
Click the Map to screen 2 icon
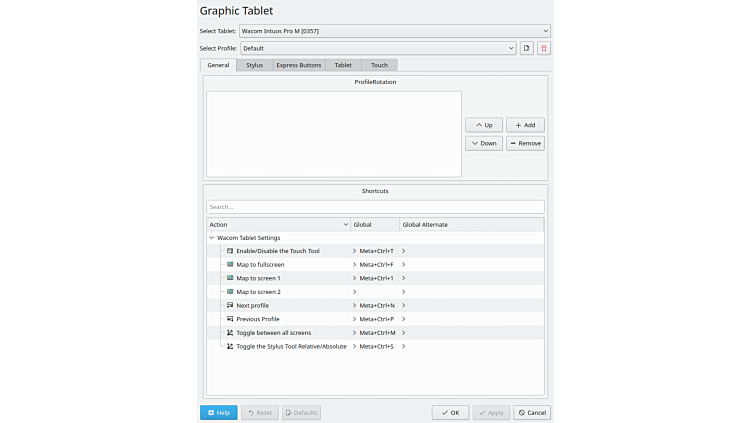(230, 292)
